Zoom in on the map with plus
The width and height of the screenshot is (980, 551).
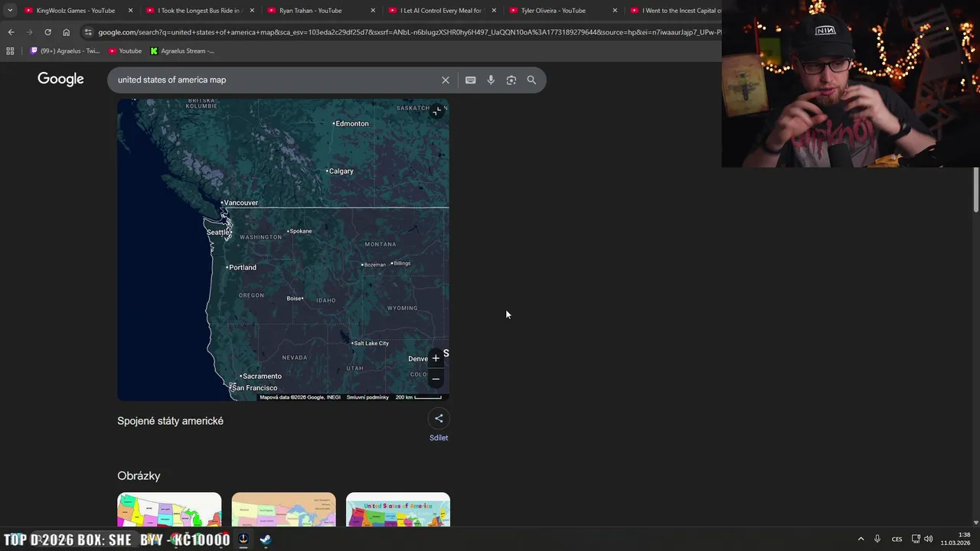[x=436, y=358]
